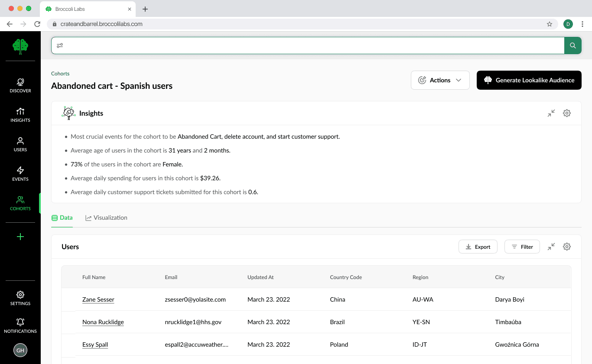The width and height of the screenshot is (592, 364).
Task: Open Users table settings gear
Action: pyautogui.click(x=567, y=247)
